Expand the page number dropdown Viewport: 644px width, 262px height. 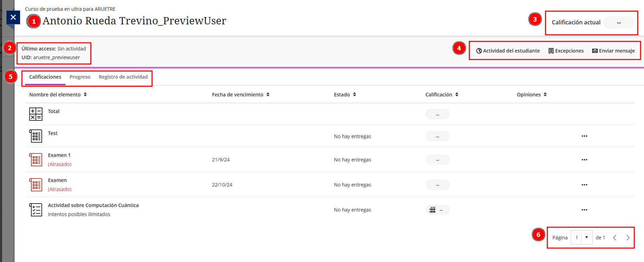point(586,238)
